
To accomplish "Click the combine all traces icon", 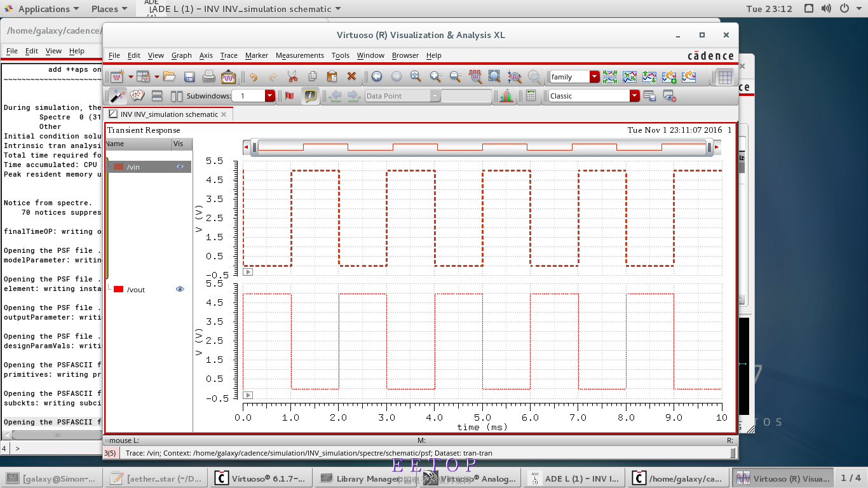I will [x=630, y=77].
